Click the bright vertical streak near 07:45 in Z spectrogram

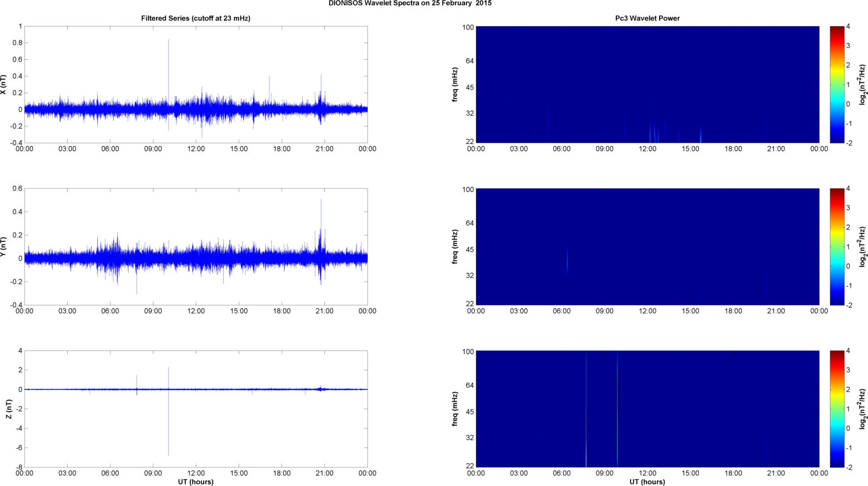586,409
